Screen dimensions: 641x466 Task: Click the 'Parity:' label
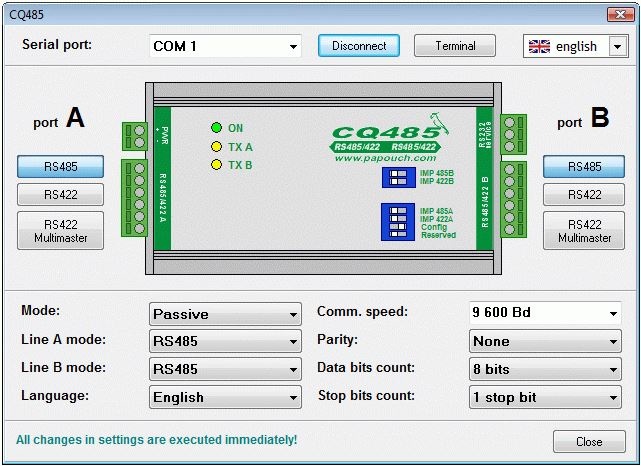click(338, 340)
